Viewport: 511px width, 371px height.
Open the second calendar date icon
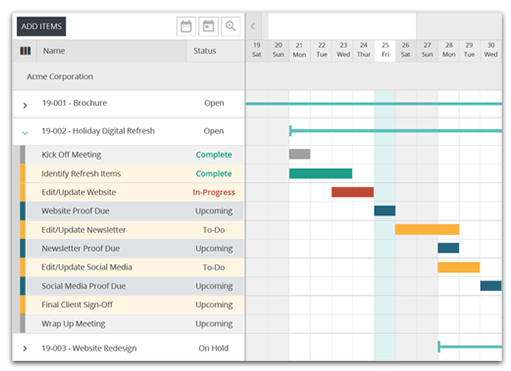[209, 26]
